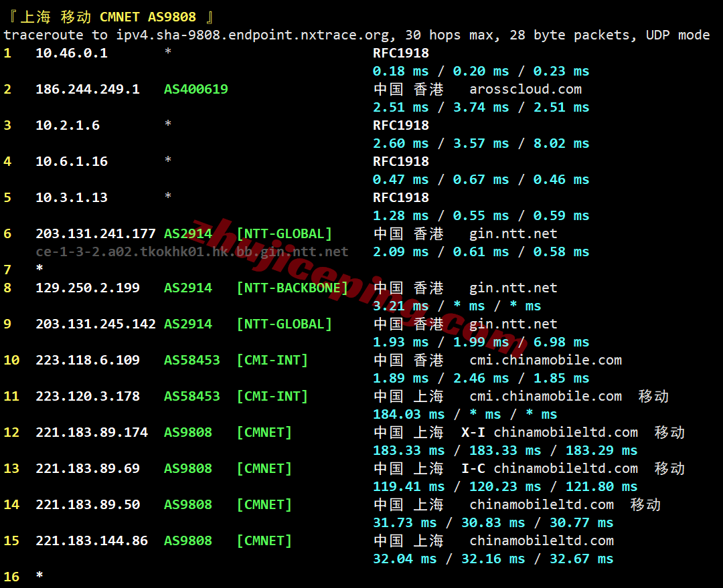Click latency value 8.02 ms on hop 3
The image size is (723, 588).
(561, 143)
